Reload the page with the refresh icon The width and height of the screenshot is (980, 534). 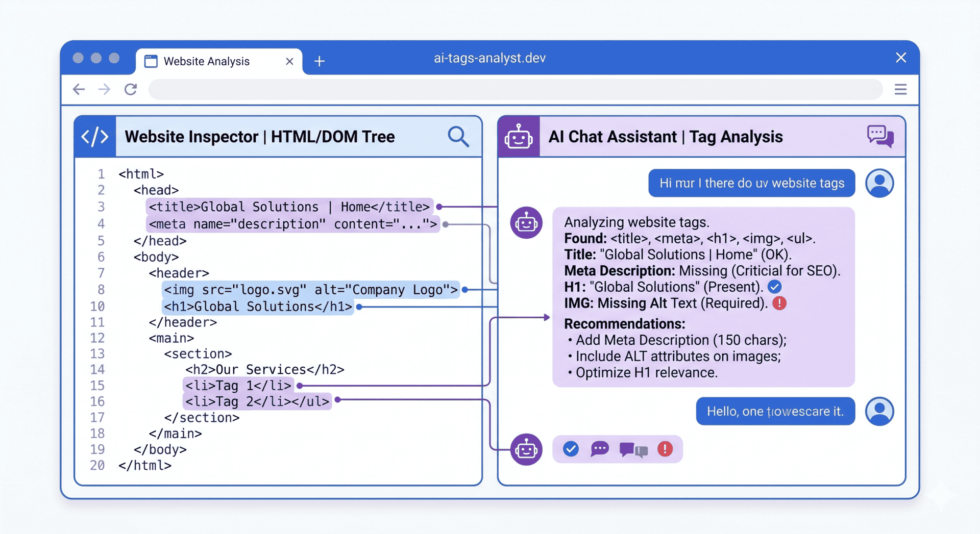[131, 90]
